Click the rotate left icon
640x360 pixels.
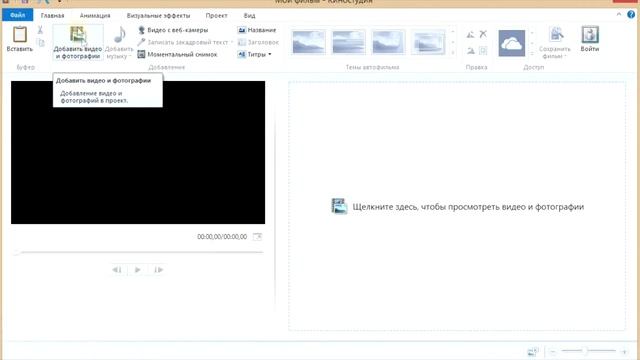tap(471, 35)
